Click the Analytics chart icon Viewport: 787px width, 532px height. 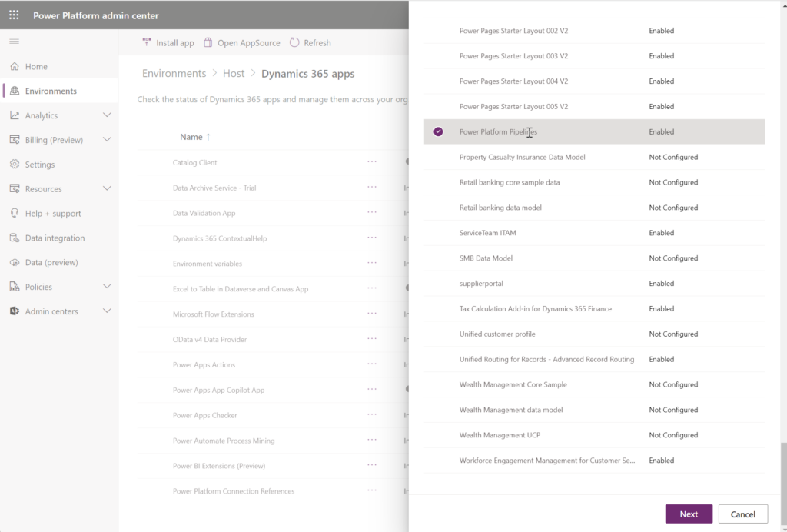(x=15, y=115)
